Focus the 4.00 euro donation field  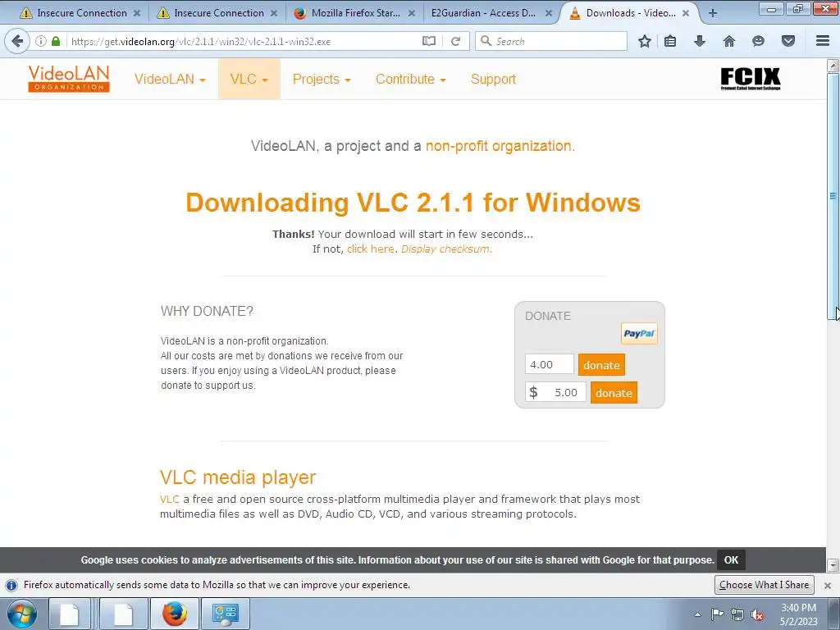(x=549, y=365)
